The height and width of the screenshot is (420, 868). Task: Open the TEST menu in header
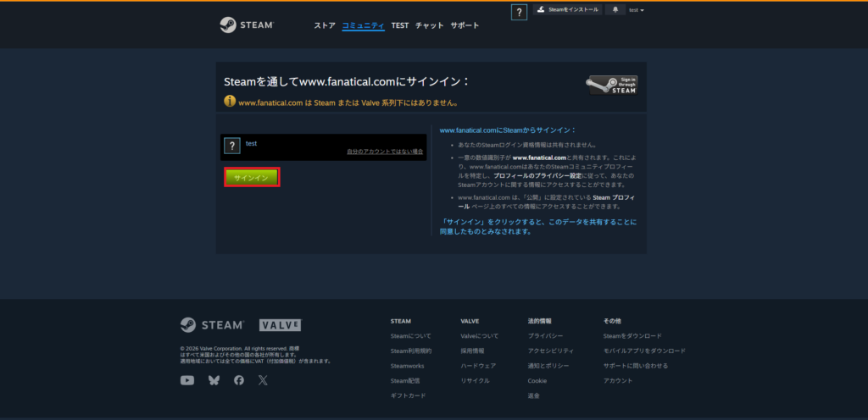click(400, 25)
